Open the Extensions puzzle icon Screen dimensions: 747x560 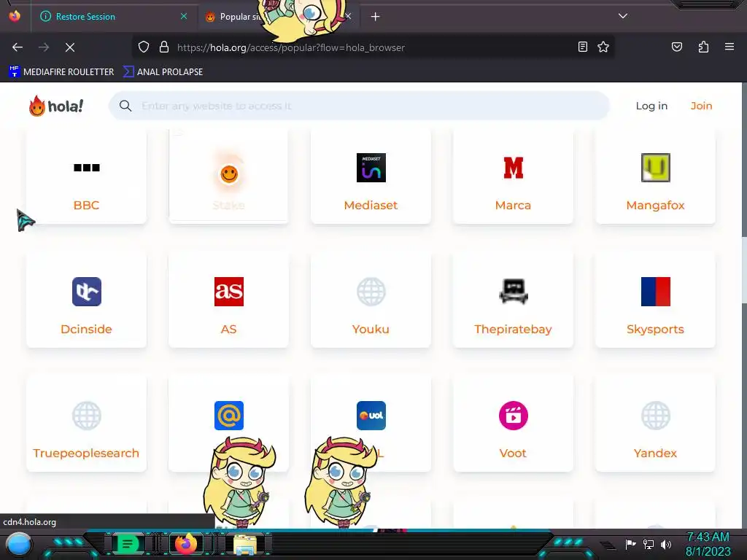point(703,47)
